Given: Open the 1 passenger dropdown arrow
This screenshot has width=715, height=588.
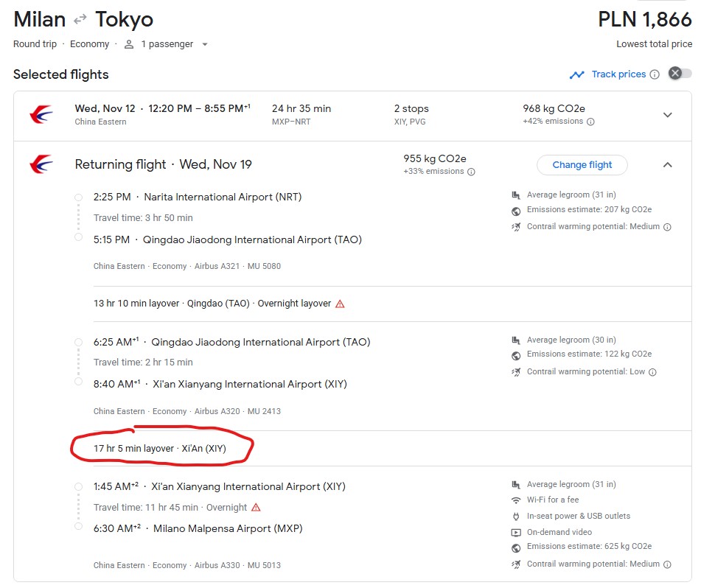Looking at the screenshot, I should pos(205,44).
